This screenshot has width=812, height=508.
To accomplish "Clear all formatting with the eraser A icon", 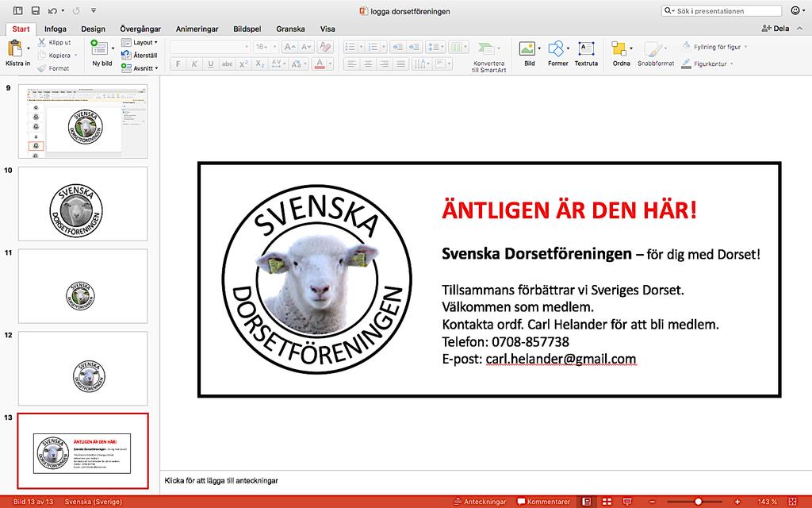I will click(325, 47).
